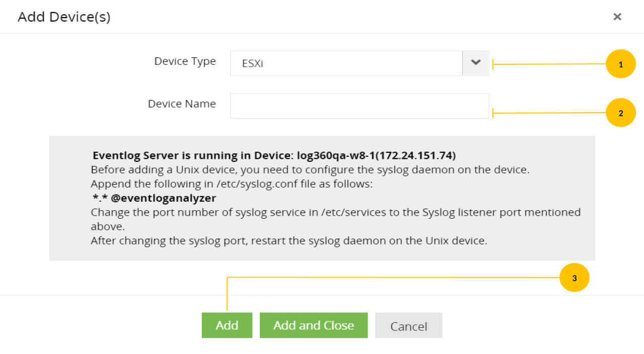Click the green Add button area
Viewport: 644px width, 354px height.
[227, 325]
